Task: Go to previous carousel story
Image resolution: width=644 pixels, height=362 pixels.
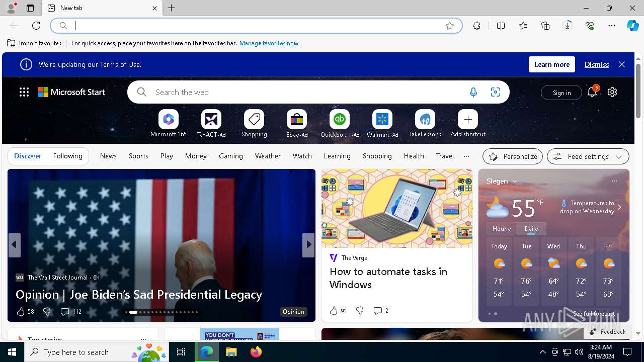Action: click(x=15, y=245)
